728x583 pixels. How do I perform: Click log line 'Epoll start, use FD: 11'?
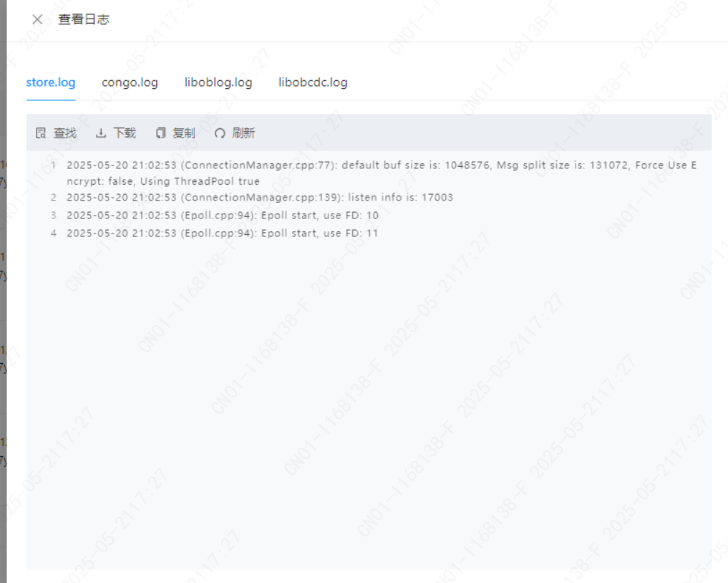tap(222, 233)
